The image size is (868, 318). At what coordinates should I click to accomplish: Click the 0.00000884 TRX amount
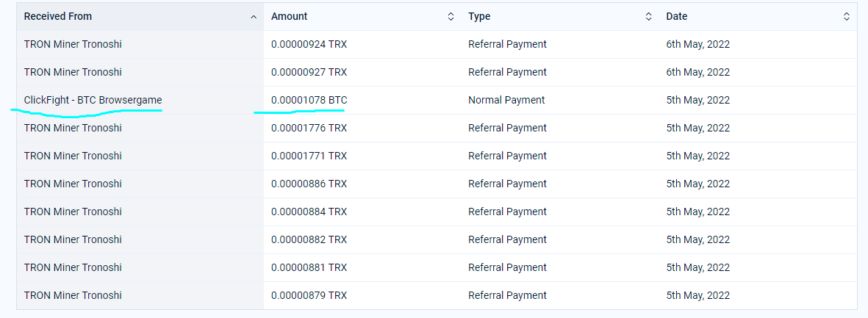click(x=309, y=212)
